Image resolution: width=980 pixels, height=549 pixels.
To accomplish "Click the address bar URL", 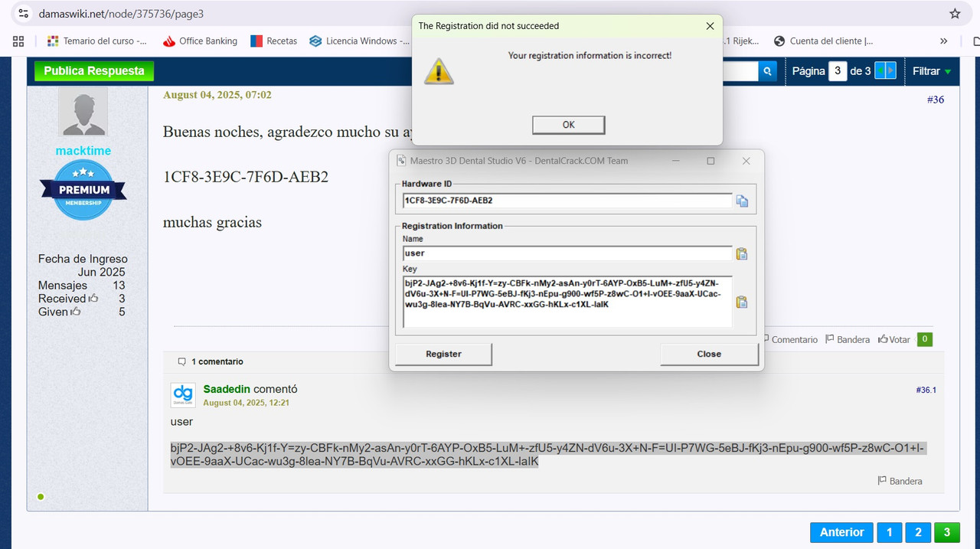I will [119, 14].
